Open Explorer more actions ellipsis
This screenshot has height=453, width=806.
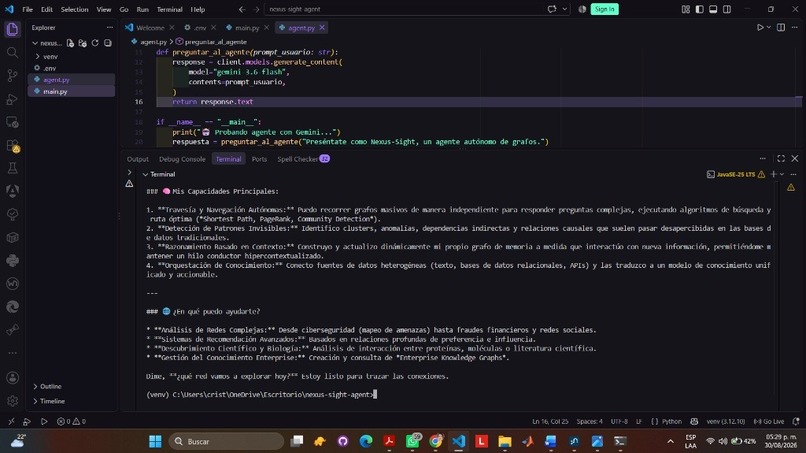[109, 27]
